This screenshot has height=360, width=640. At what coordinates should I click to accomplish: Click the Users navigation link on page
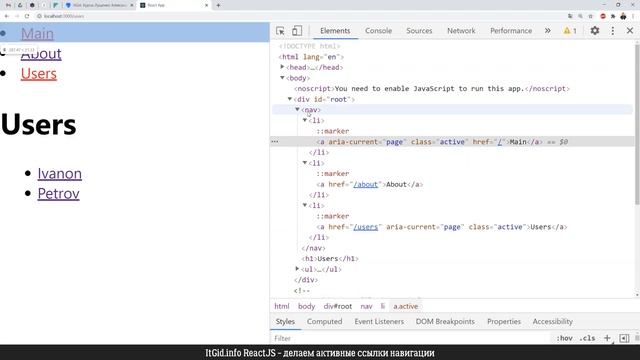(x=39, y=73)
